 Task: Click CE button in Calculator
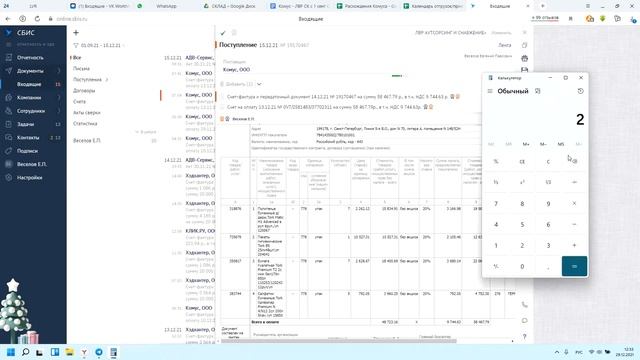(522, 162)
